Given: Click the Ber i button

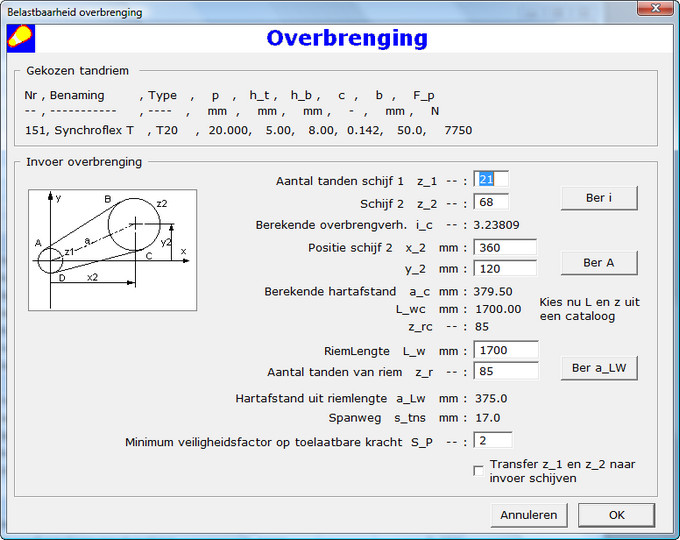Looking at the screenshot, I should [x=599, y=198].
